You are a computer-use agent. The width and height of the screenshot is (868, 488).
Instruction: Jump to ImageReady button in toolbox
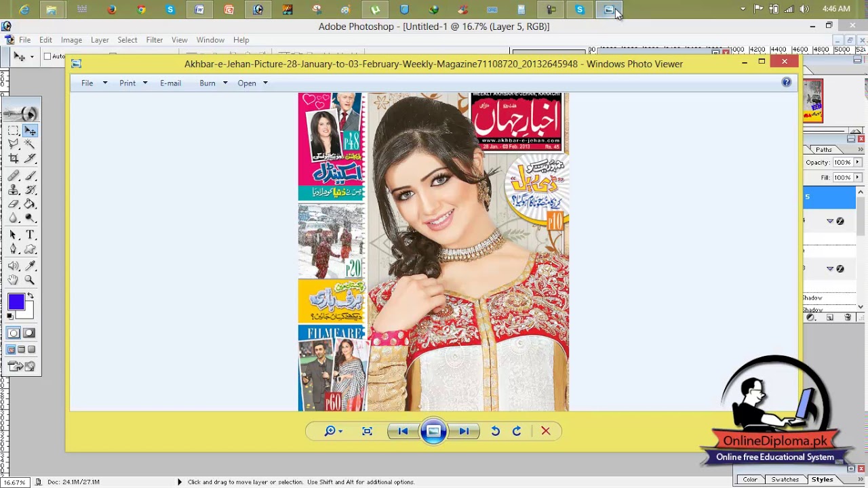click(22, 367)
